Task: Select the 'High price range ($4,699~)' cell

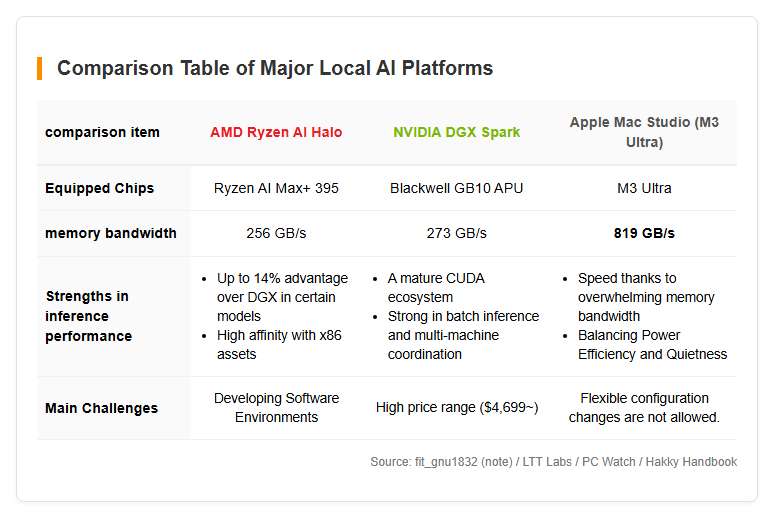Action: pos(457,407)
